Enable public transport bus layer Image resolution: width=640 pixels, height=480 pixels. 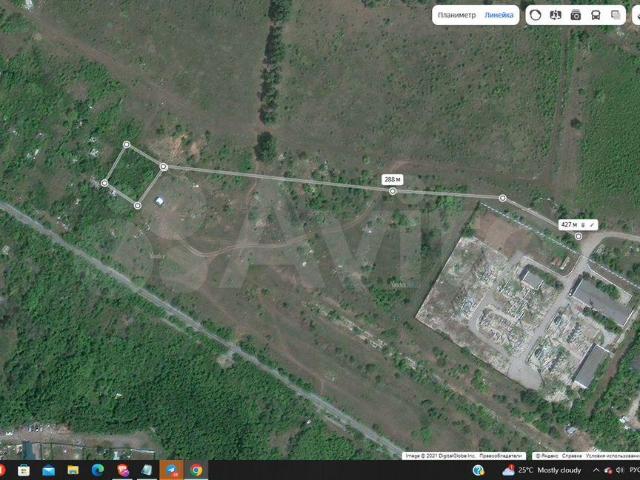(596, 15)
